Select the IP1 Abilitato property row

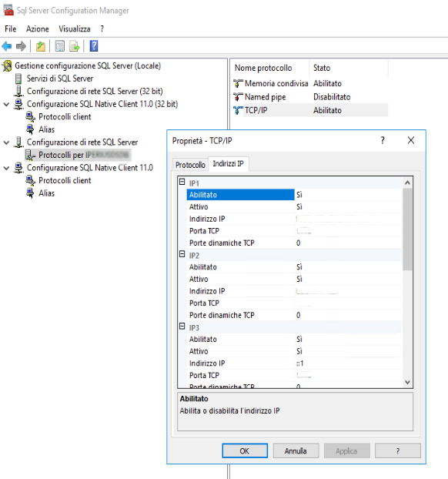(294, 195)
